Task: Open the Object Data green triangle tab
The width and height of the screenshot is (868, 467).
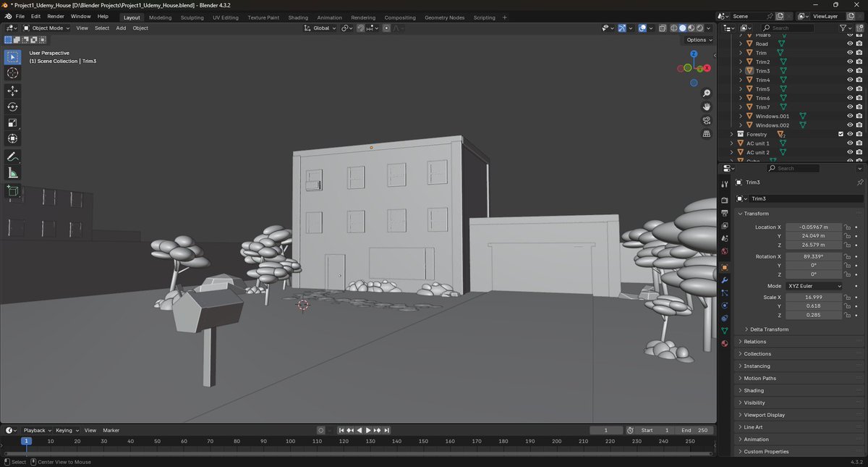Action: 724,331
